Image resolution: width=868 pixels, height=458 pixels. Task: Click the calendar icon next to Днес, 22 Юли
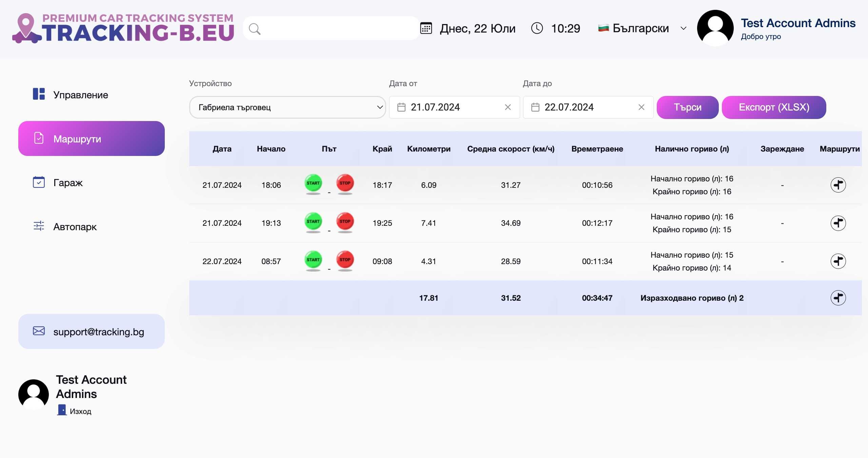pos(426,28)
